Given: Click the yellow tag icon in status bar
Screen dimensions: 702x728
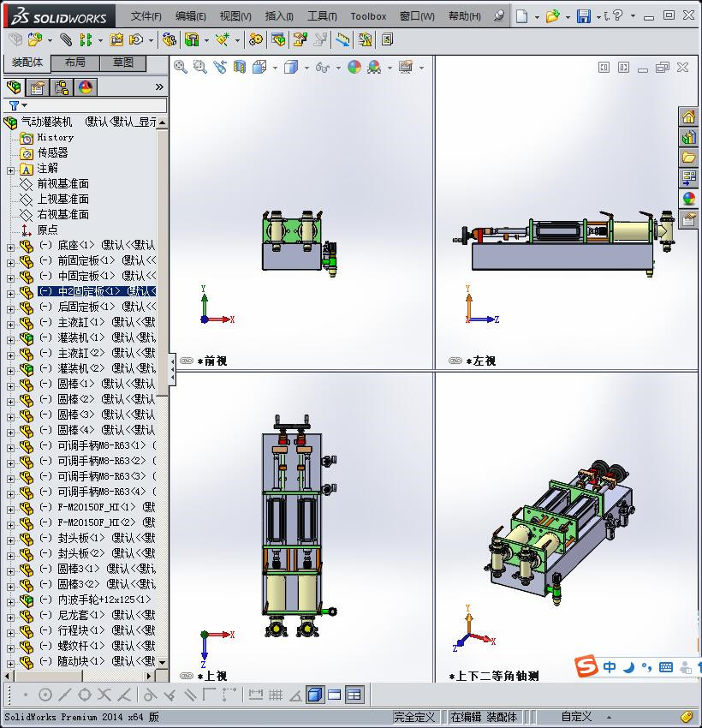Looking at the screenshot, I should [687, 717].
